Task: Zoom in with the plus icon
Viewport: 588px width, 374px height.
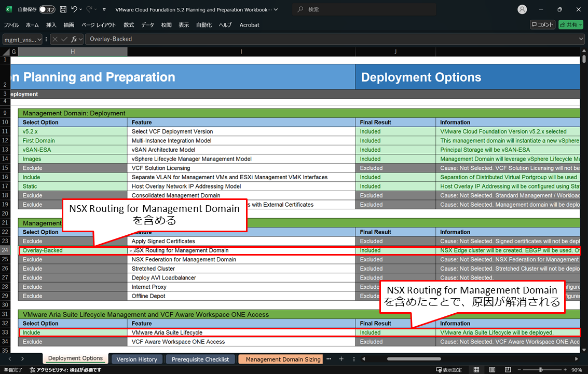Action: point(565,370)
